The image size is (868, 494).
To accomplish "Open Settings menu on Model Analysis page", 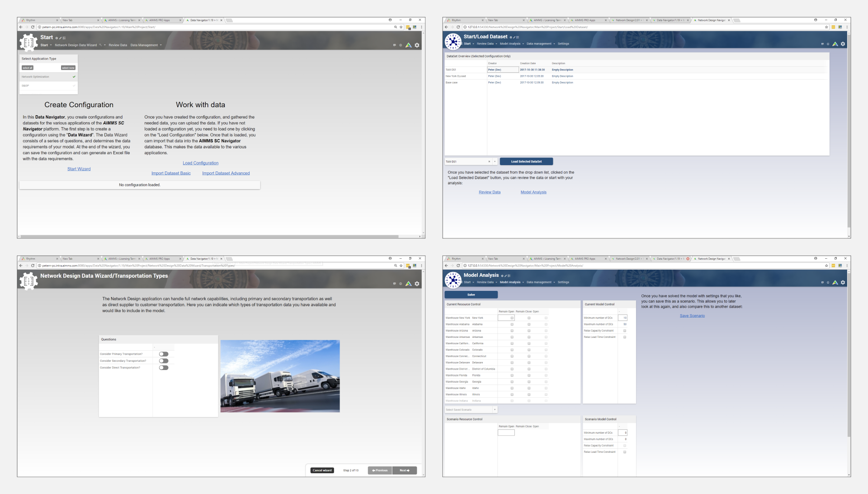I will click(x=563, y=282).
